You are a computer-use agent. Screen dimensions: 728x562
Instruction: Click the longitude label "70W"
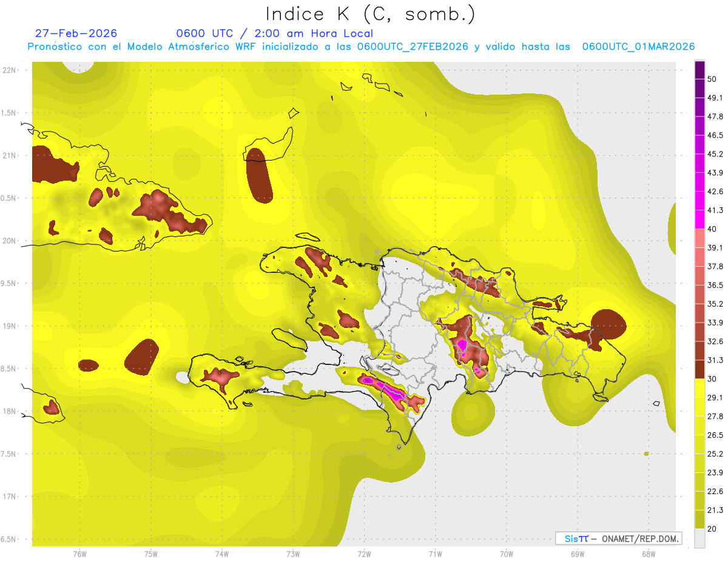(x=506, y=554)
